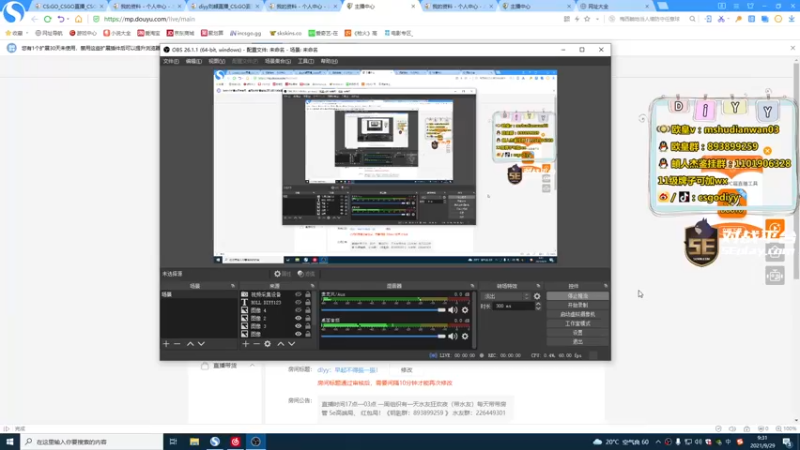
Task: Click the Windows Start button
Action: tap(10, 442)
